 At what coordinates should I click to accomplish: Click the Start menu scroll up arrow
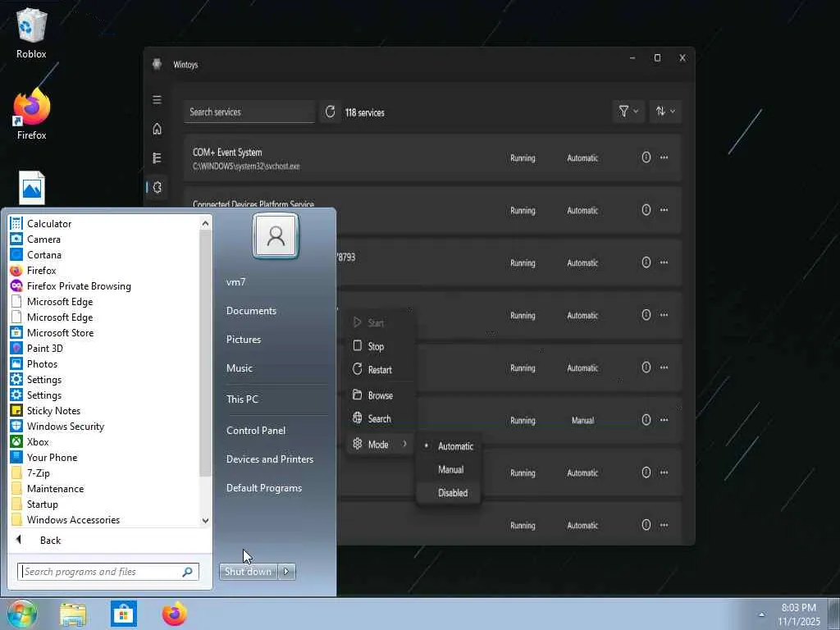tap(206, 223)
